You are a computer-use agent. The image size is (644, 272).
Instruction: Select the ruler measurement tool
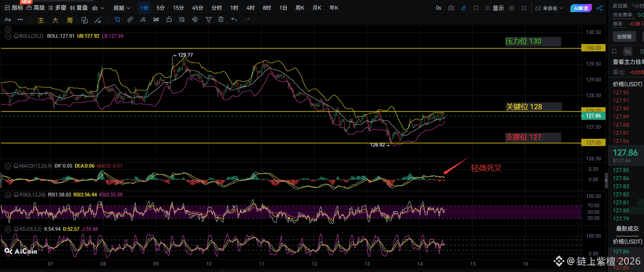click(x=130, y=20)
